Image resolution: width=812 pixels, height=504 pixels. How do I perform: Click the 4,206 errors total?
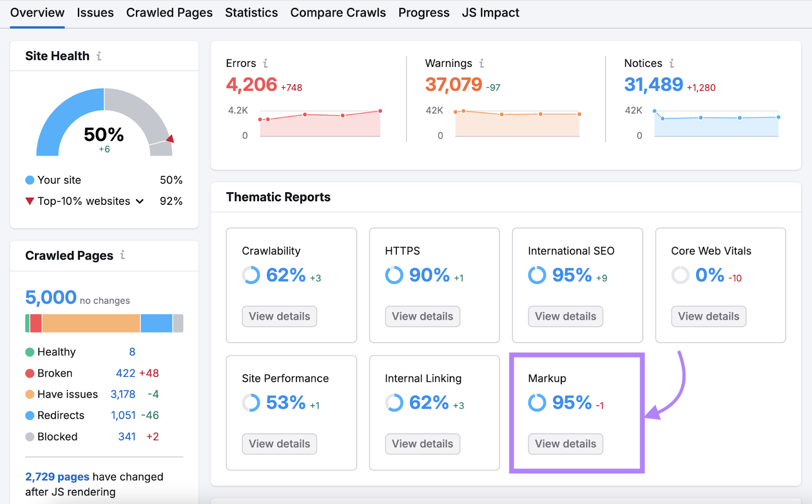(252, 85)
